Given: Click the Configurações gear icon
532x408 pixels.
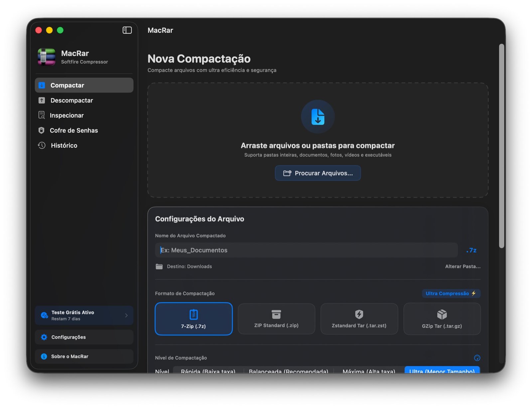Looking at the screenshot, I should pos(44,337).
